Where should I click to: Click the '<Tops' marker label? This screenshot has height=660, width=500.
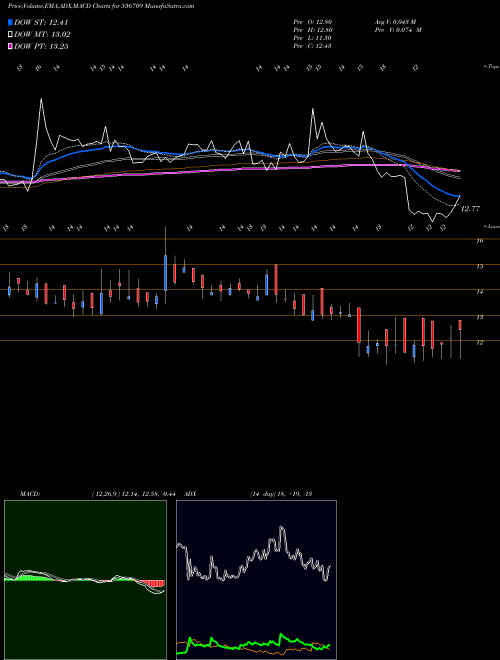coord(492,67)
